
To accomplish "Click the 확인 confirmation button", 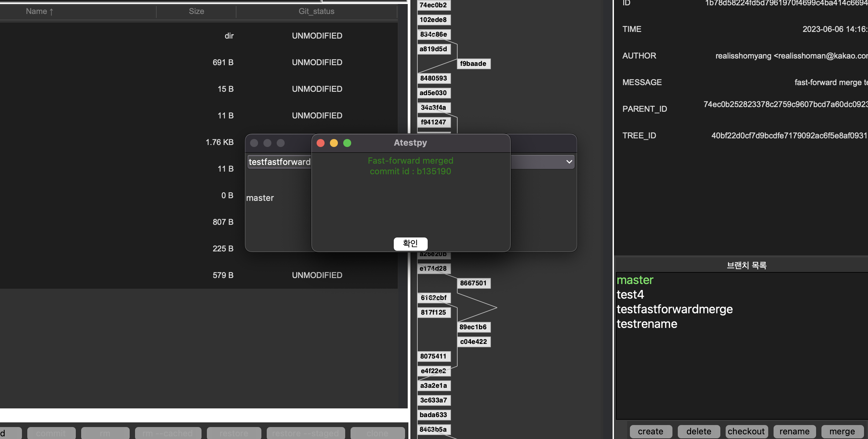I will point(410,243).
